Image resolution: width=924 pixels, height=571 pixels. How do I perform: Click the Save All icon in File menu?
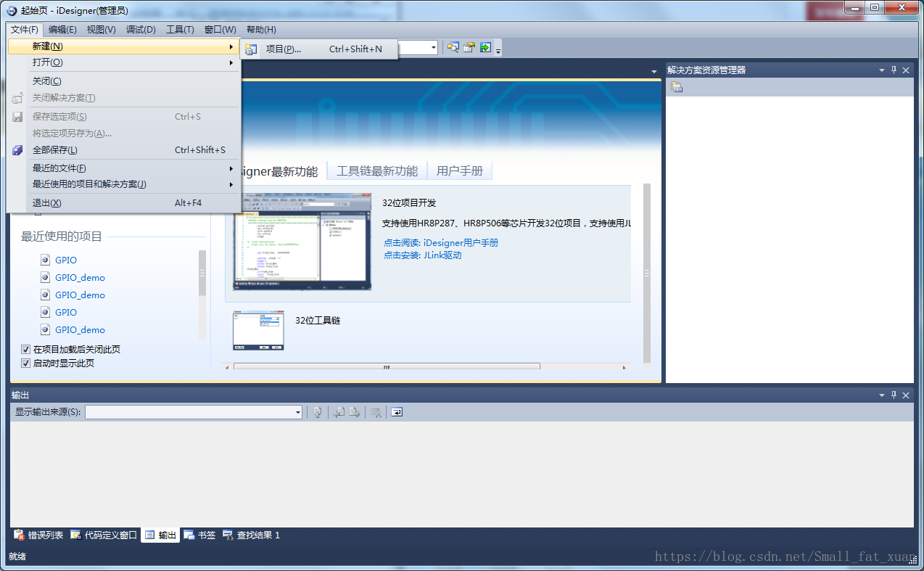click(17, 150)
